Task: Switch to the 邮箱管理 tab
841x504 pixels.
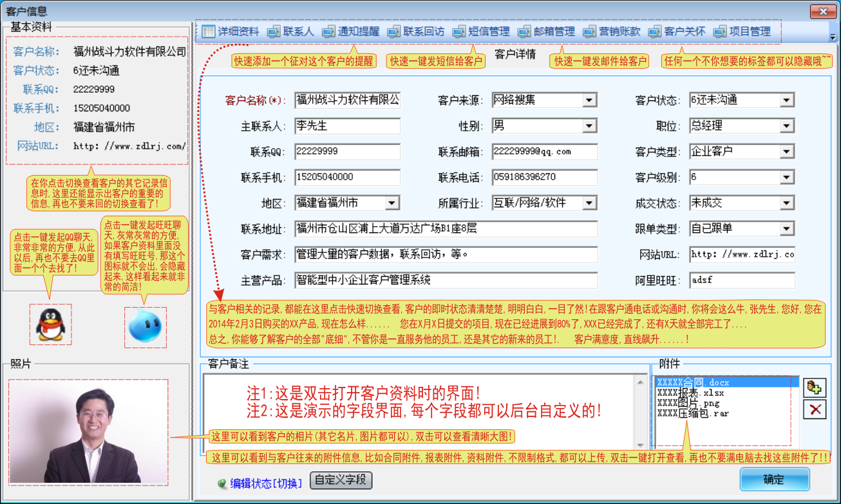Action: [546, 31]
